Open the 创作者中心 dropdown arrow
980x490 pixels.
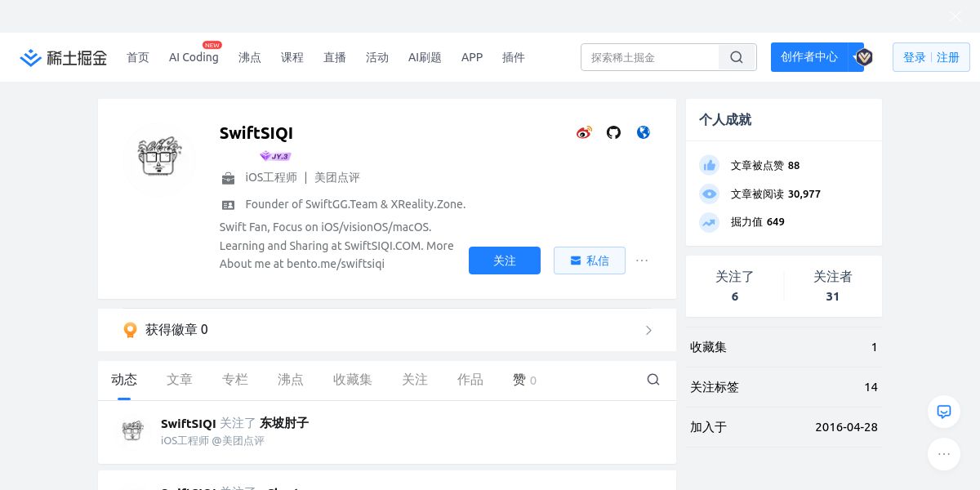[855, 57]
